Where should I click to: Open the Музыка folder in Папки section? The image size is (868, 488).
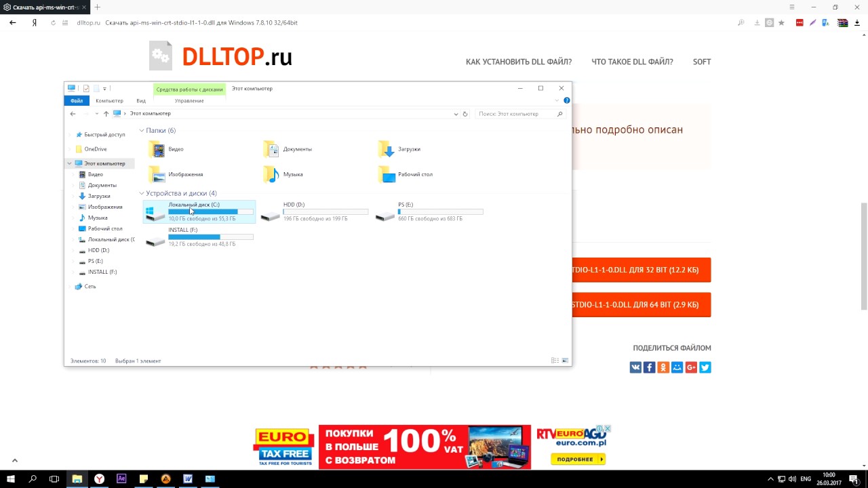click(283, 174)
